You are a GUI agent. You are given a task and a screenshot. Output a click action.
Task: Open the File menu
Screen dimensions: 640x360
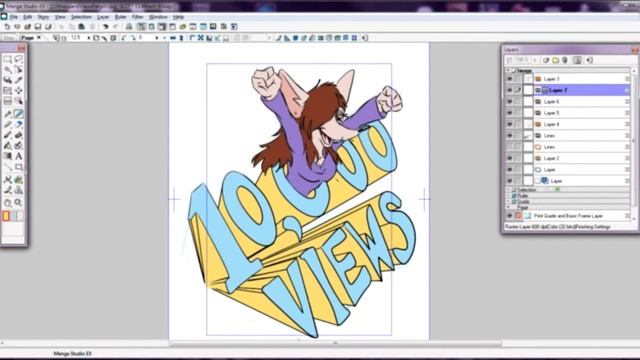tap(13, 17)
